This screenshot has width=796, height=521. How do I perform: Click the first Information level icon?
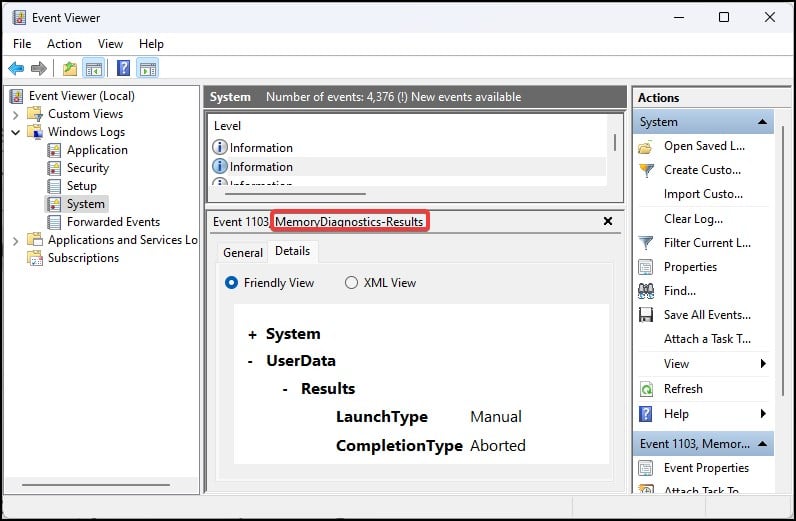tap(219, 147)
